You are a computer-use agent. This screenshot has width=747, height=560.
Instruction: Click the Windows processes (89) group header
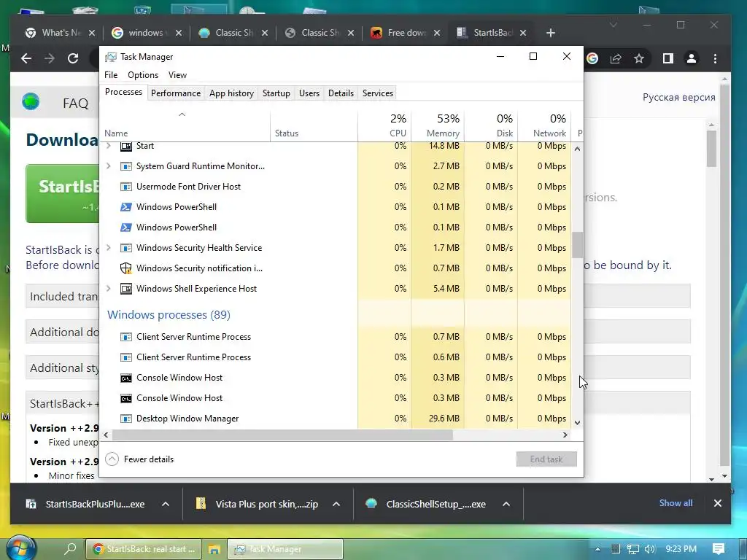point(169,315)
